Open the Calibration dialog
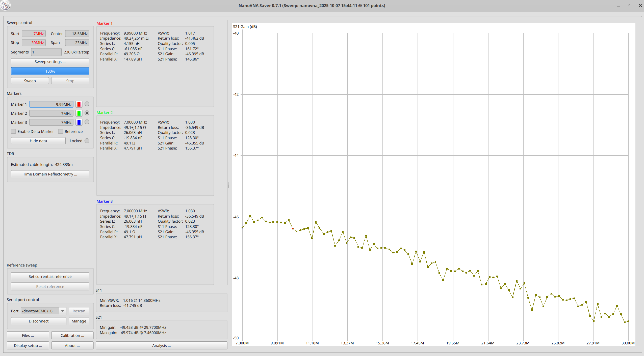Image resolution: width=644 pixels, height=356 pixels. click(72, 335)
